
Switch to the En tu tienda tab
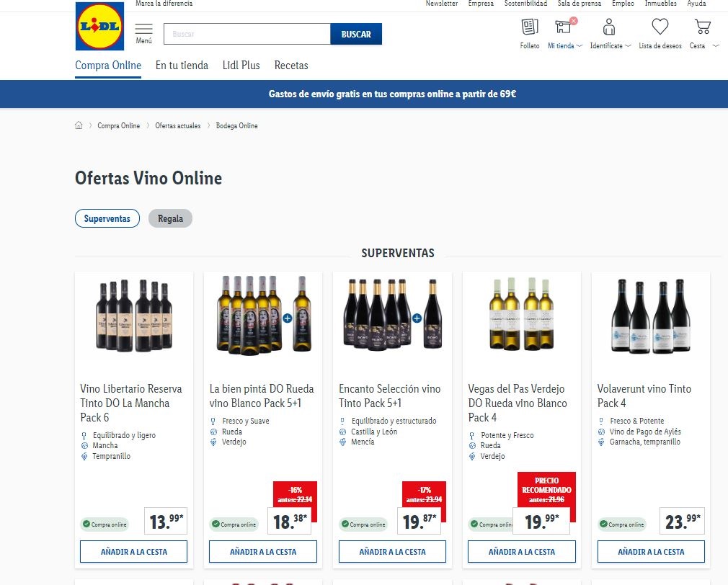pyautogui.click(x=182, y=66)
